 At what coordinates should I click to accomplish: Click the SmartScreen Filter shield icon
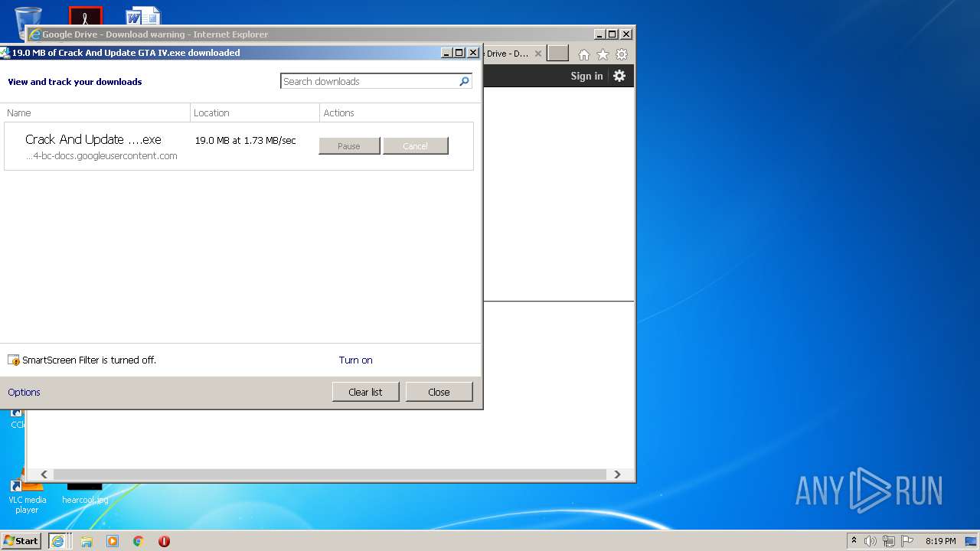14,360
